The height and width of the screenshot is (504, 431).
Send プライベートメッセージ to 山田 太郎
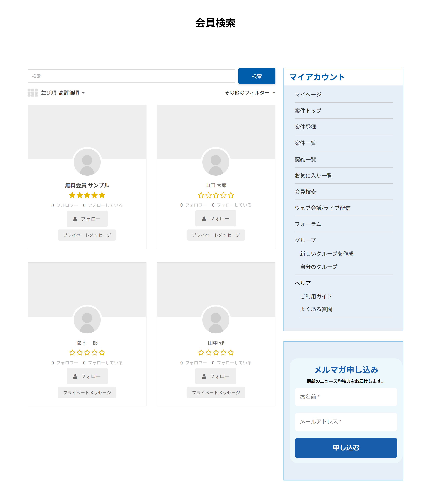pyautogui.click(x=216, y=235)
